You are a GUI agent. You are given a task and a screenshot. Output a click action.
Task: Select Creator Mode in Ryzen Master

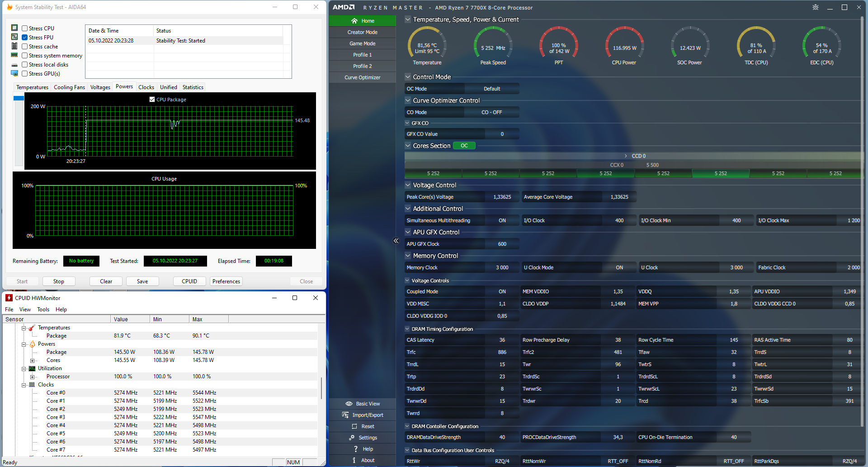tap(362, 32)
